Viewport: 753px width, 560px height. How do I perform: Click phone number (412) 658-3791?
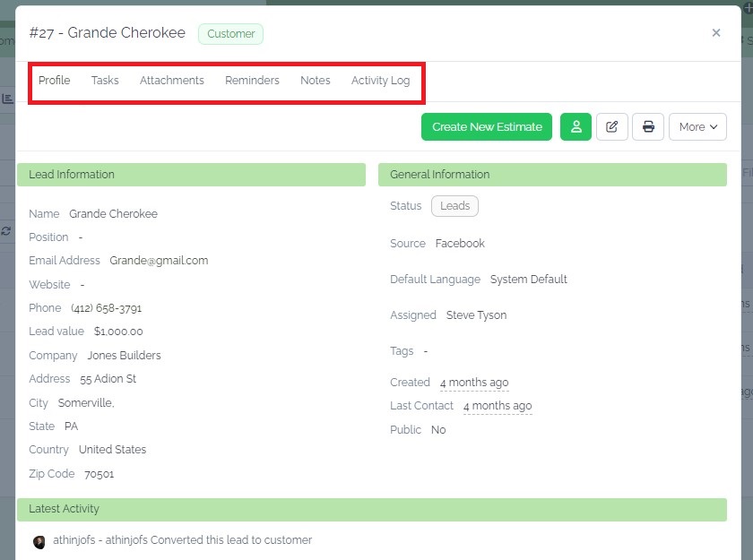click(x=106, y=308)
